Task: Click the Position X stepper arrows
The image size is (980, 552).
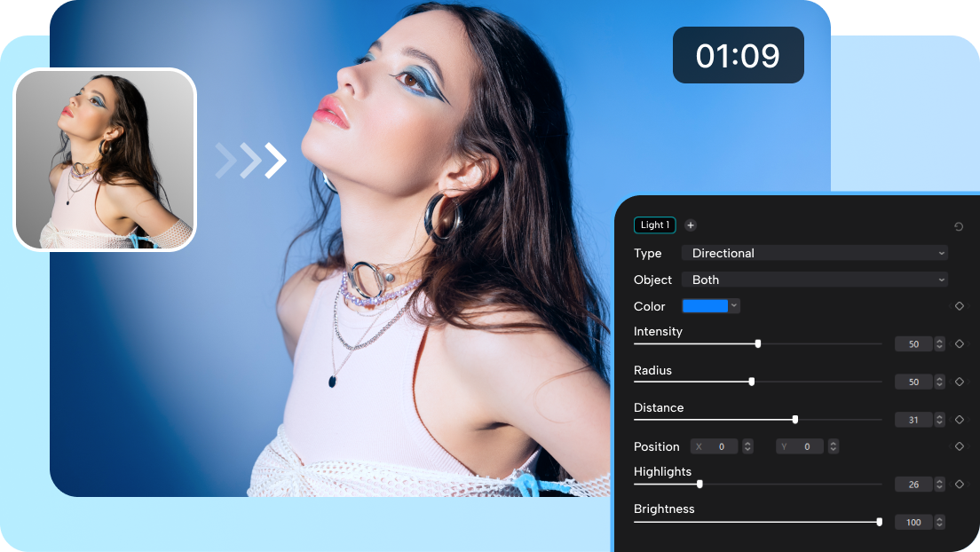Action: pyautogui.click(x=747, y=446)
